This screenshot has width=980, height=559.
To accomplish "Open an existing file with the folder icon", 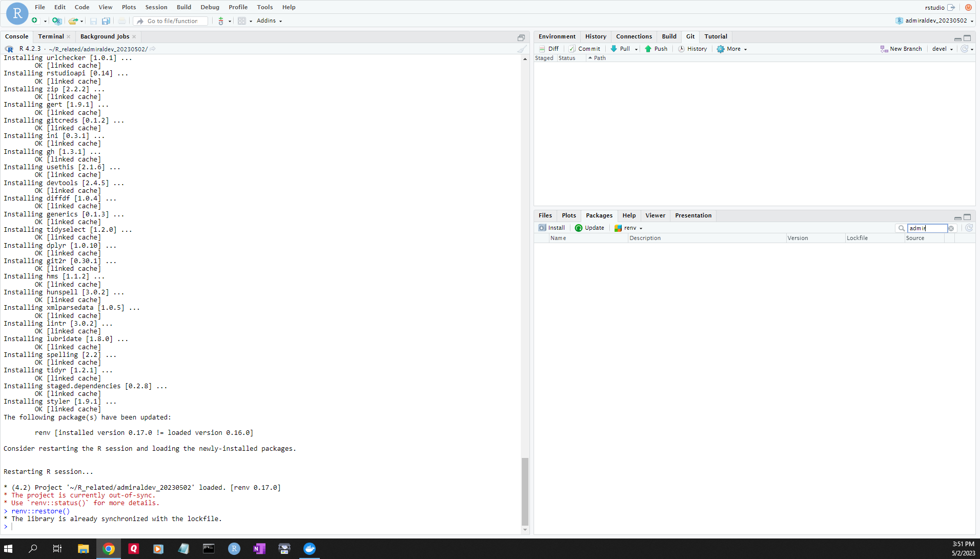I will (73, 21).
